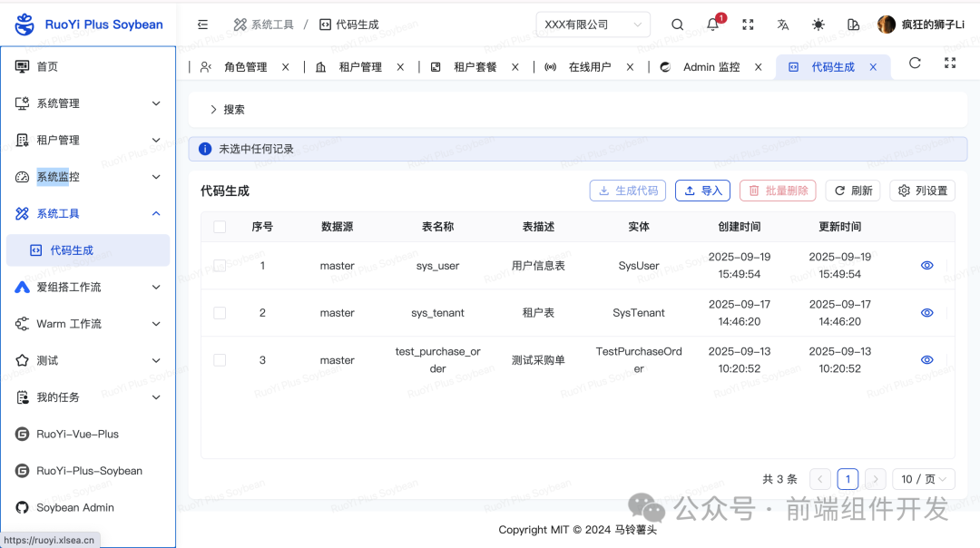Image resolution: width=980 pixels, height=548 pixels.
Task: Open the 10/页 page size dropdown
Action: click(x=923, y=478)
